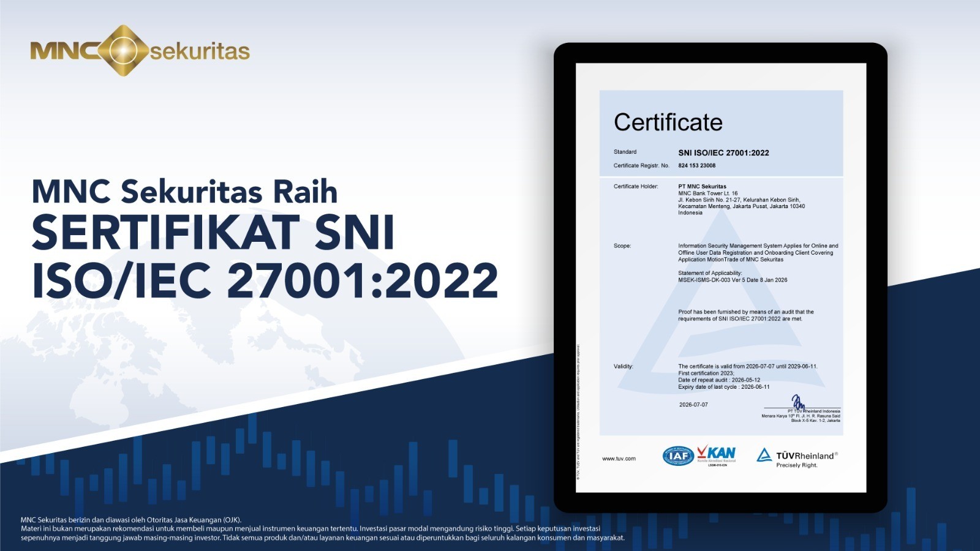Viewport: 980px width, 551px height.
Task: Click headline 'ISO/IEC 27001:2022'
Action: (265, 280)
